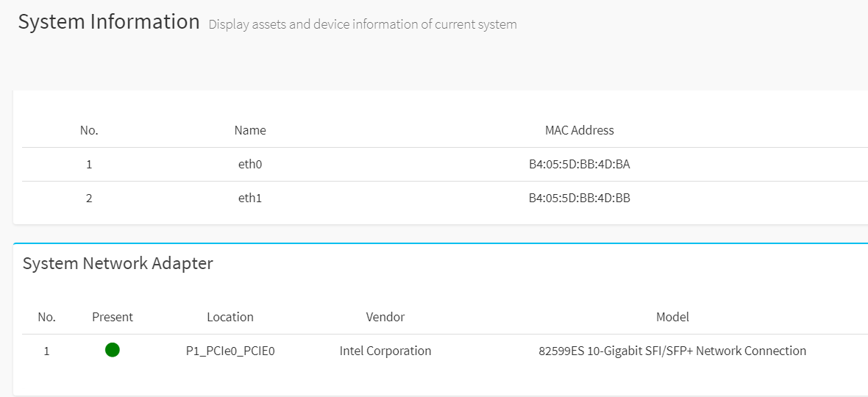The image size is (868, 397).
Task: Click MAC address B4:05:5D:BB:4D:BA
Action: point(580,164)
